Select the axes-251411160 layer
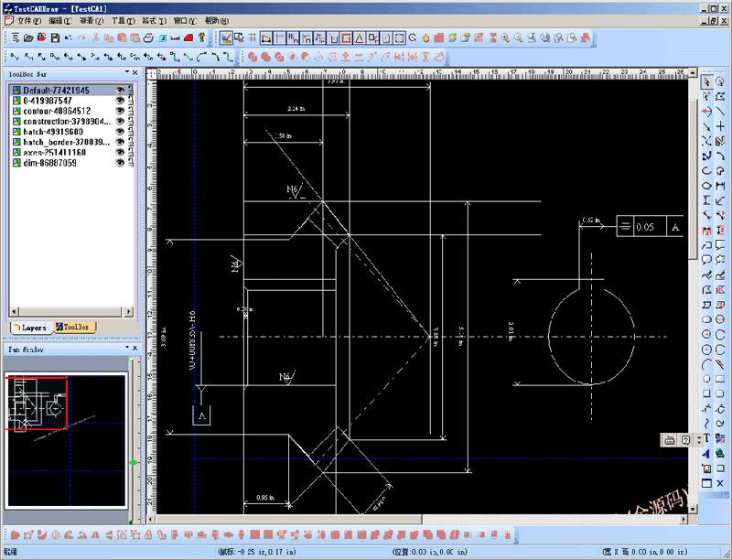 pos(54,152)
